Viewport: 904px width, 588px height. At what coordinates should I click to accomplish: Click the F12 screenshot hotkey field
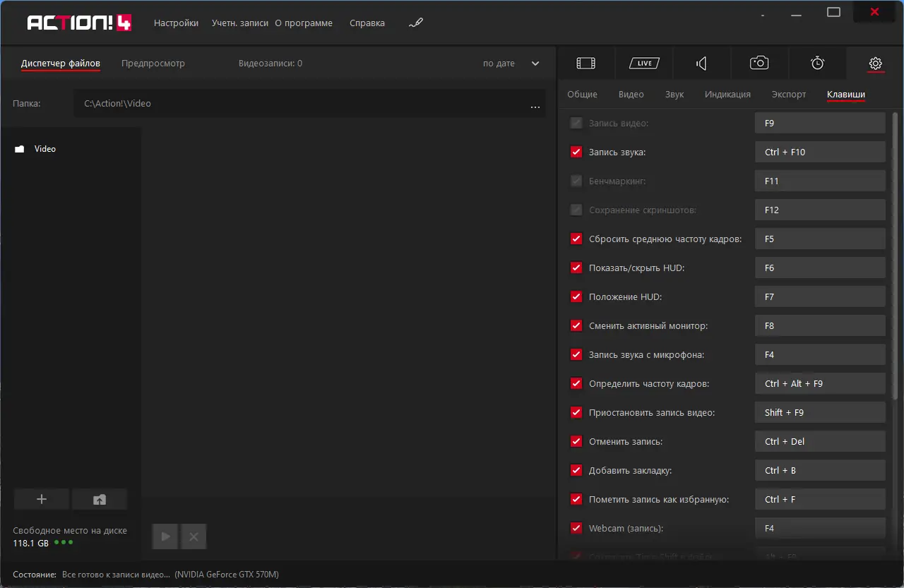820,210
